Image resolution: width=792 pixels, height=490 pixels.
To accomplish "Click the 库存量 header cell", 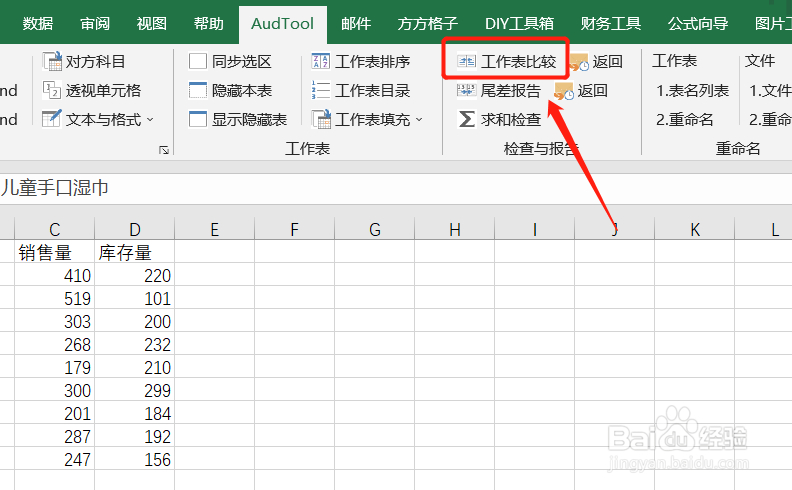I will 134,252.
